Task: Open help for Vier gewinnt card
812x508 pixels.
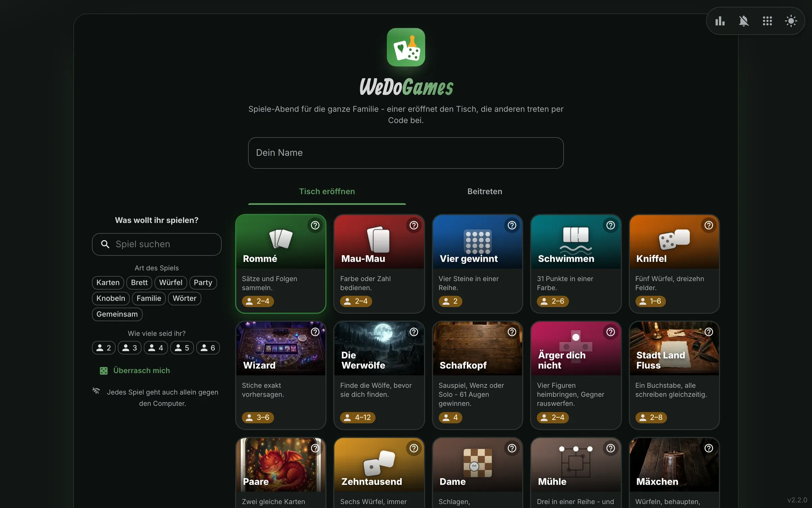Action: coord(512,225)
